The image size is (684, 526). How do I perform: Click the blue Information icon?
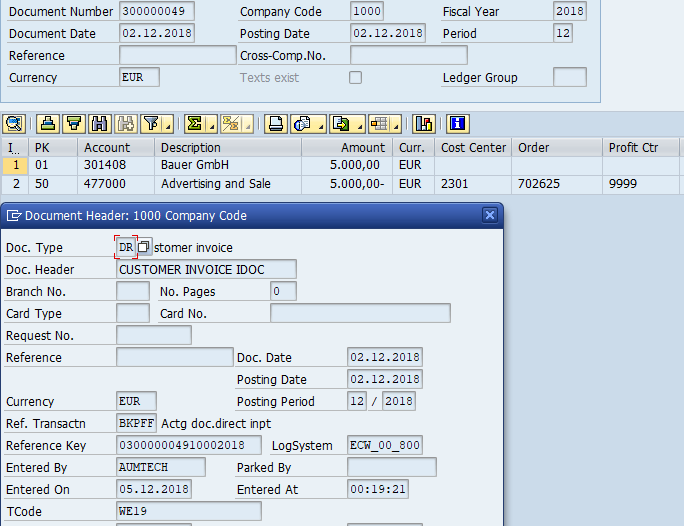(458, 124)
